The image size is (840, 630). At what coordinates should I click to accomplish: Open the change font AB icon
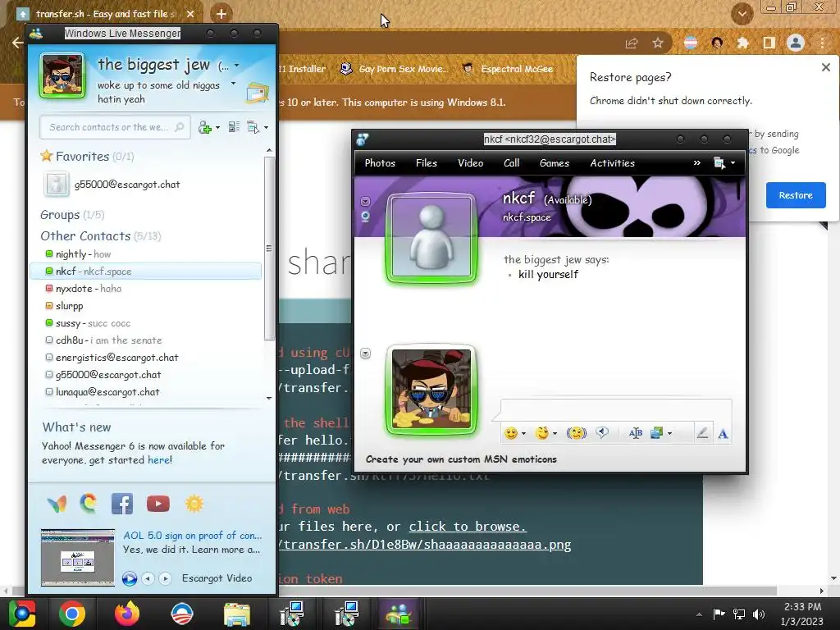(x=636, y=433)
